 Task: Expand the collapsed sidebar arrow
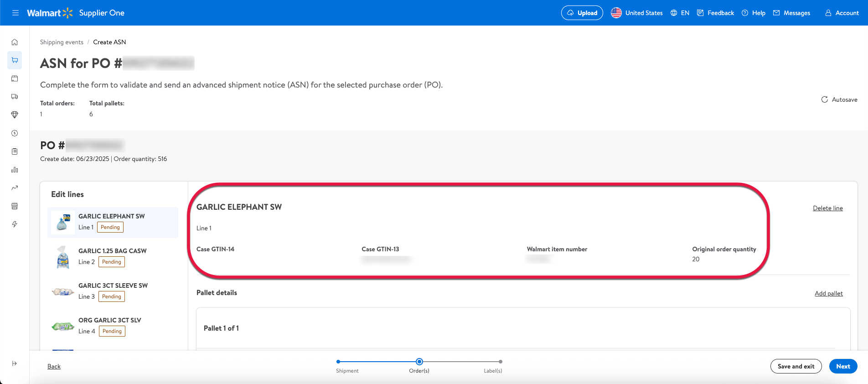pos(15,363)
